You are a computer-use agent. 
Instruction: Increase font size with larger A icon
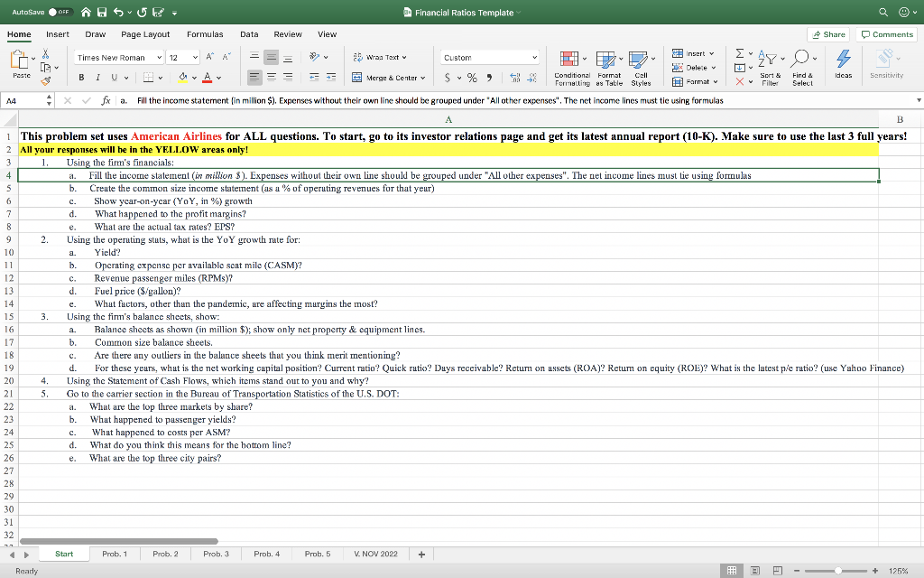[x=209, y=57]
